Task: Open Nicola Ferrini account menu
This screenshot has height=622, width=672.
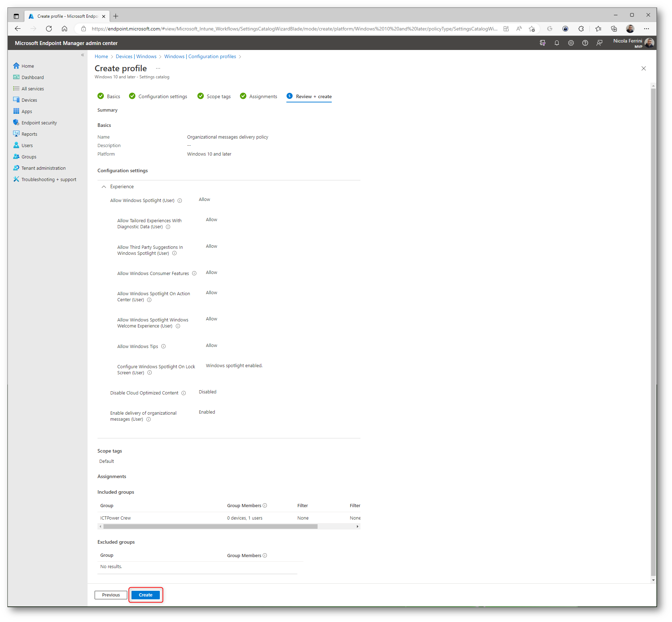Action: 633,43
